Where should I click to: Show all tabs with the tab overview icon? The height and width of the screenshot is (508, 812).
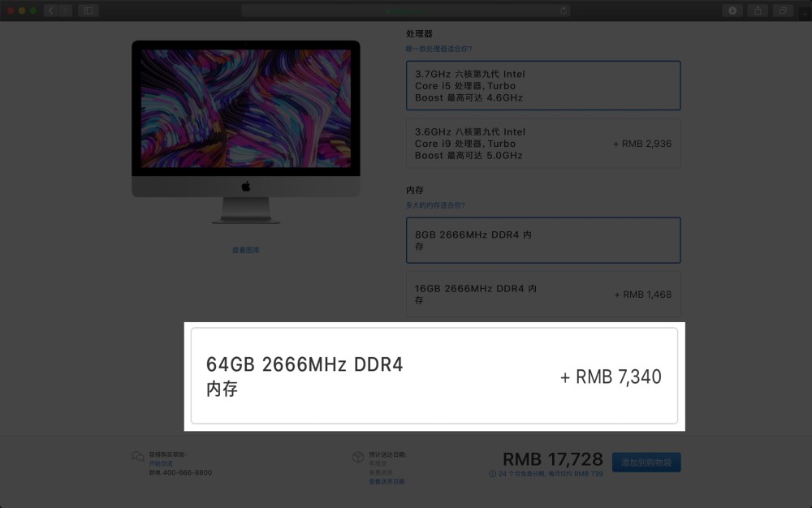(783, 11)
